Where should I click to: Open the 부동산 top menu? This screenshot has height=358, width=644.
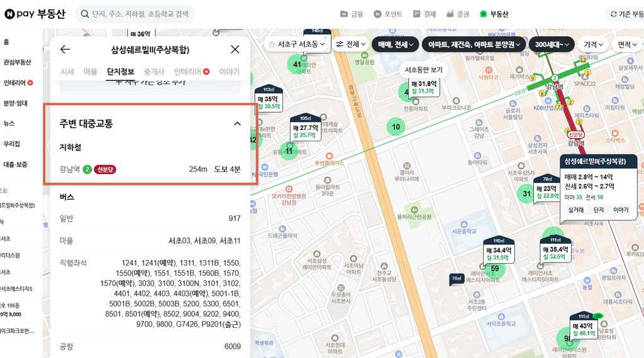coord(494,14)
